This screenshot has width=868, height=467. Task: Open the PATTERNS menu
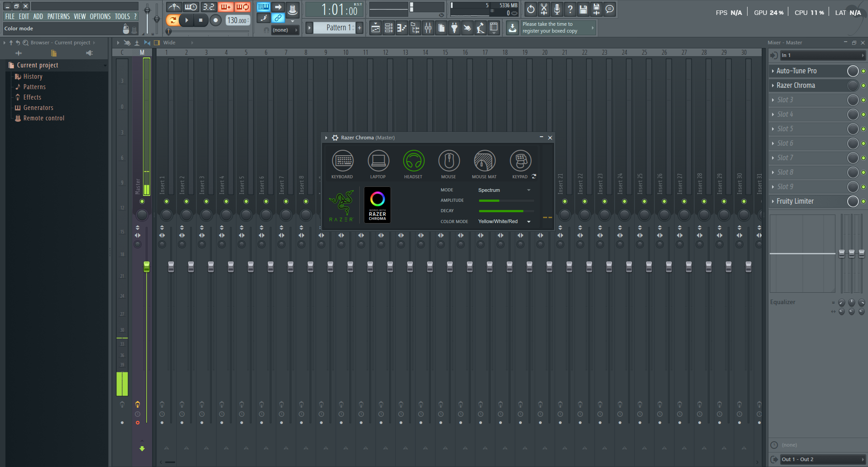(x=59, y=16)
